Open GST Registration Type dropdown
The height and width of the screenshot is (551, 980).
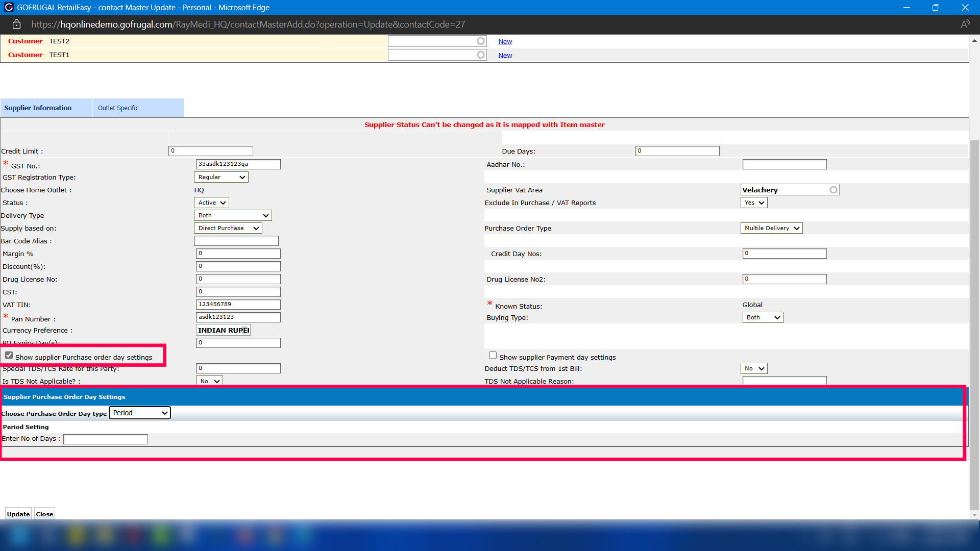221,177
